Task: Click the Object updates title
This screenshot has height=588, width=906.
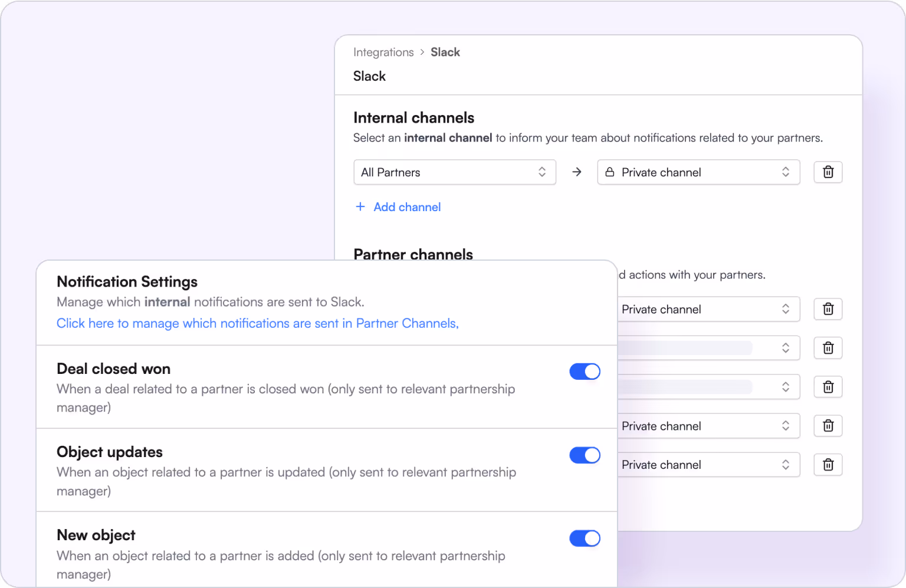Action: [110, 452]
